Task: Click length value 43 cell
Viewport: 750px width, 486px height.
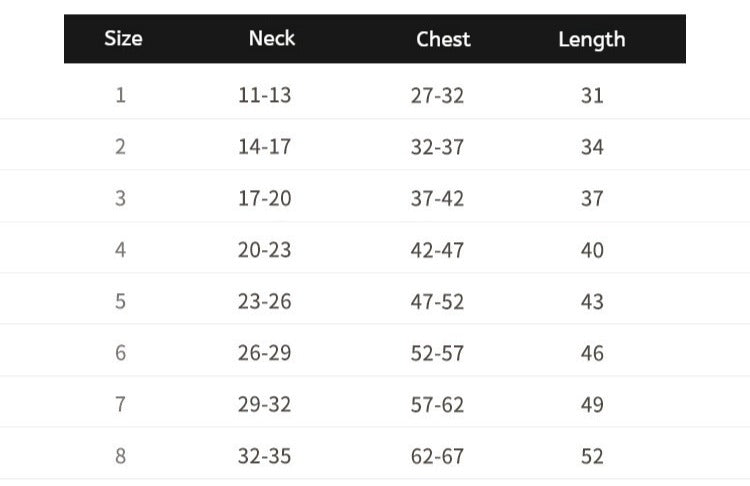Action: [x=592, y=301]
